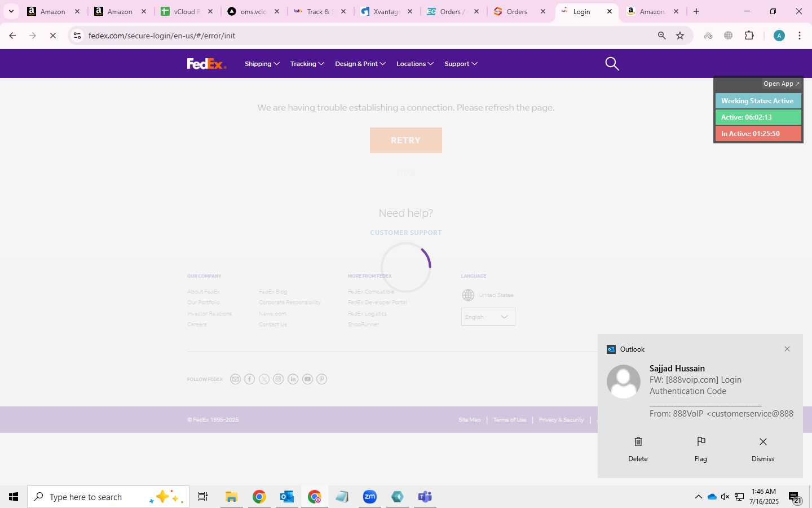This screenshot has height=508, width=812.
Task: Open Outlook from the taskbar
Action: 287,497
